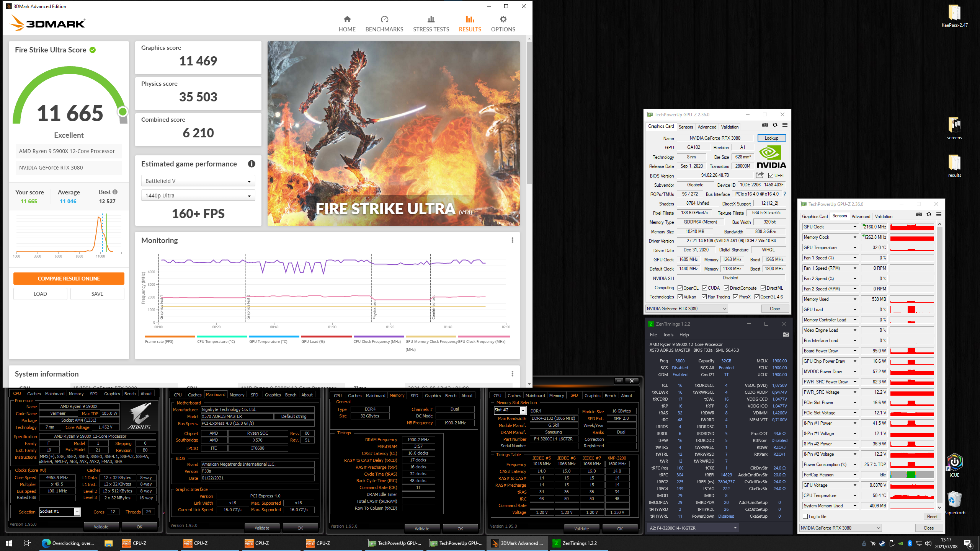
Task: Open the iCUE desktop icon
Action: [954, 465]
